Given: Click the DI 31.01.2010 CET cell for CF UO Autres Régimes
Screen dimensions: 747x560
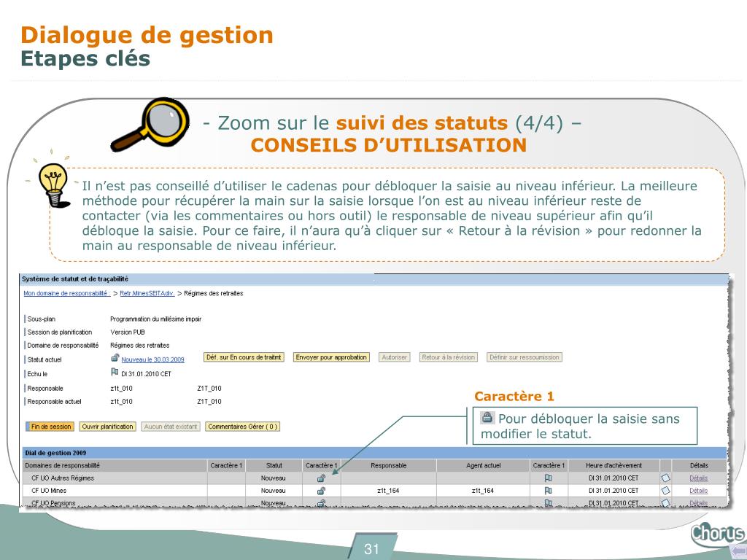Looking at the screenshot, I should point(613,478).
